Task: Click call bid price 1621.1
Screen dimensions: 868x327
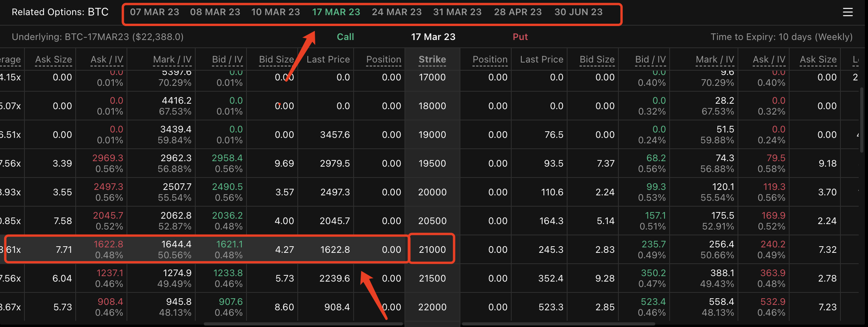Action: pos(229,244)
